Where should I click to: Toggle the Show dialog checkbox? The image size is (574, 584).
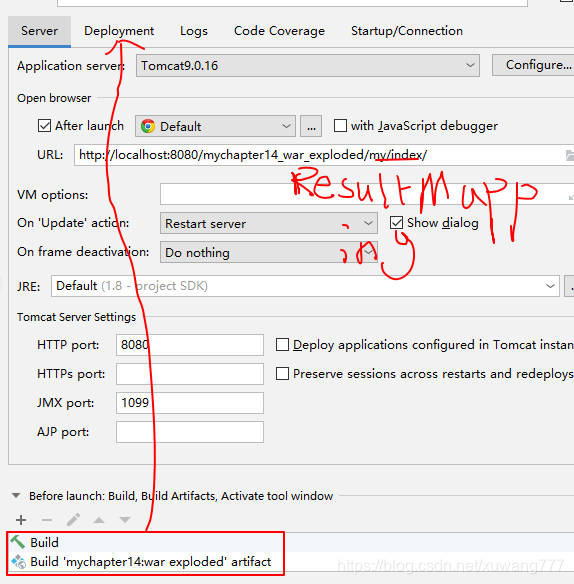[x=396, y=223]
